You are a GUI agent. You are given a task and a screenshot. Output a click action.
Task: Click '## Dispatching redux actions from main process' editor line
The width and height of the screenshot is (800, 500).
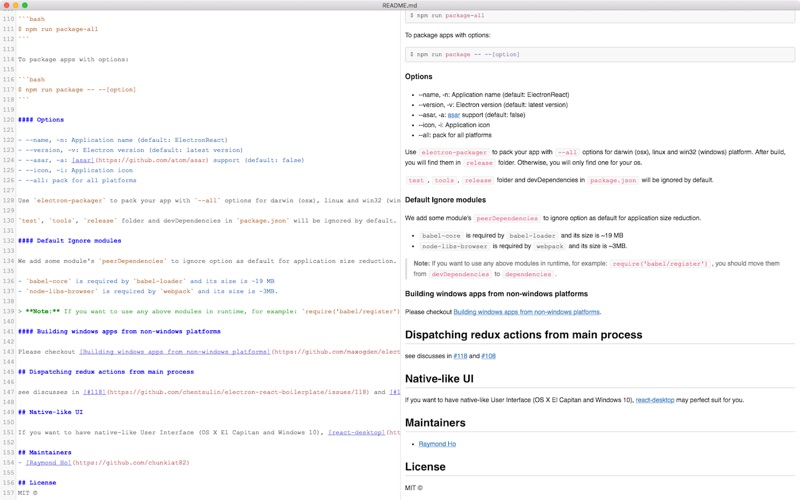click(x=106, y=372)
